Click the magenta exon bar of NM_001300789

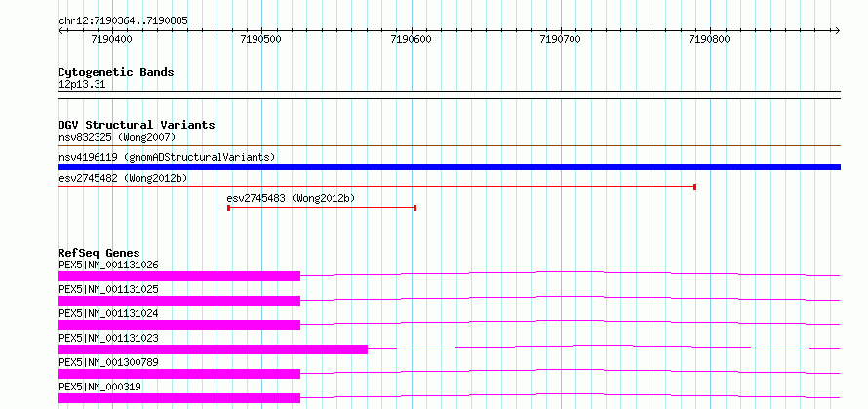(x=178, y=374)
